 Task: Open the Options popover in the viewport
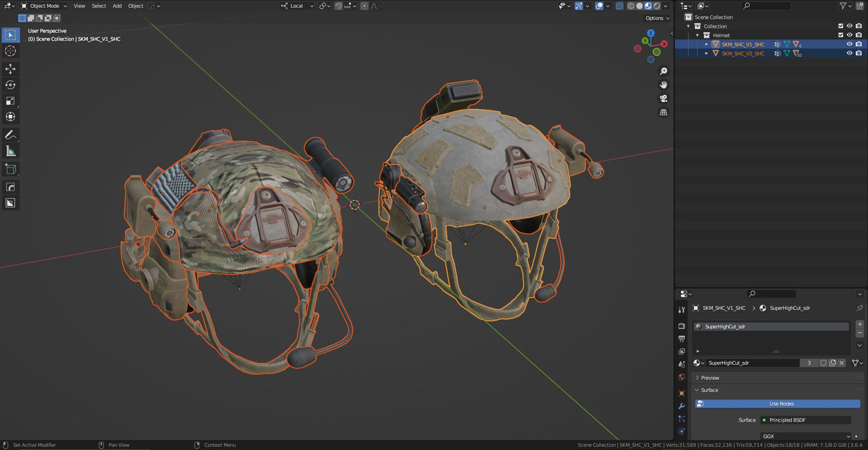(x=657, y=18)
